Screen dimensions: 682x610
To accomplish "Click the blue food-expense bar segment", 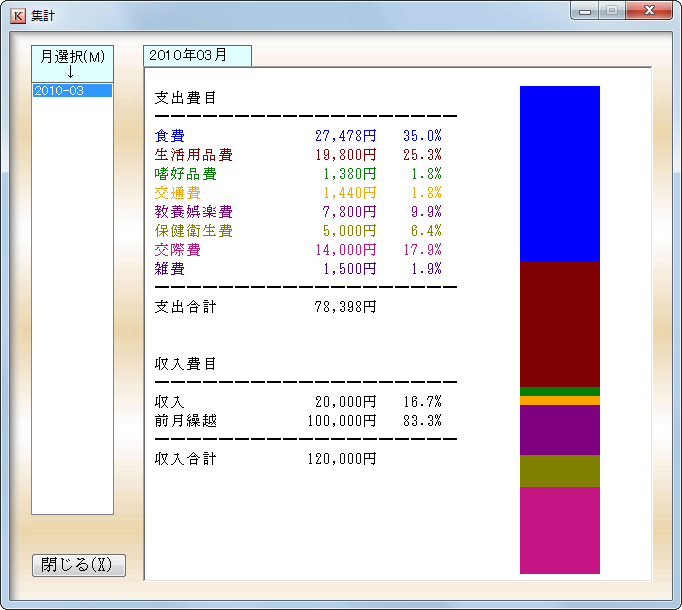I will [560, 173].
